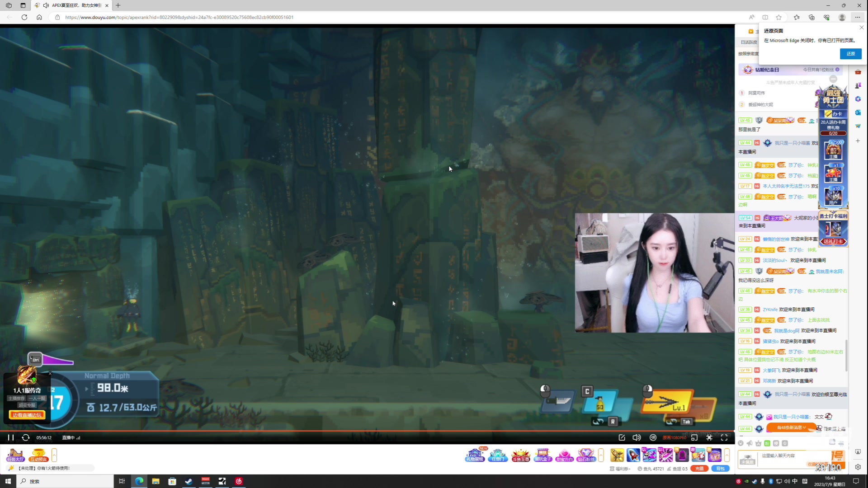
Task: Dismiss the 还原页面 popup
Action: 861,28
